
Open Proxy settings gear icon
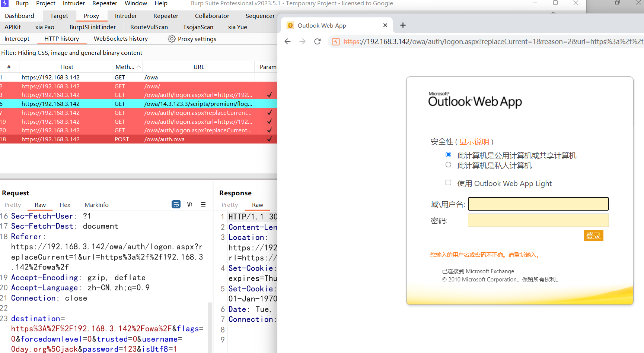coord(172,39)
